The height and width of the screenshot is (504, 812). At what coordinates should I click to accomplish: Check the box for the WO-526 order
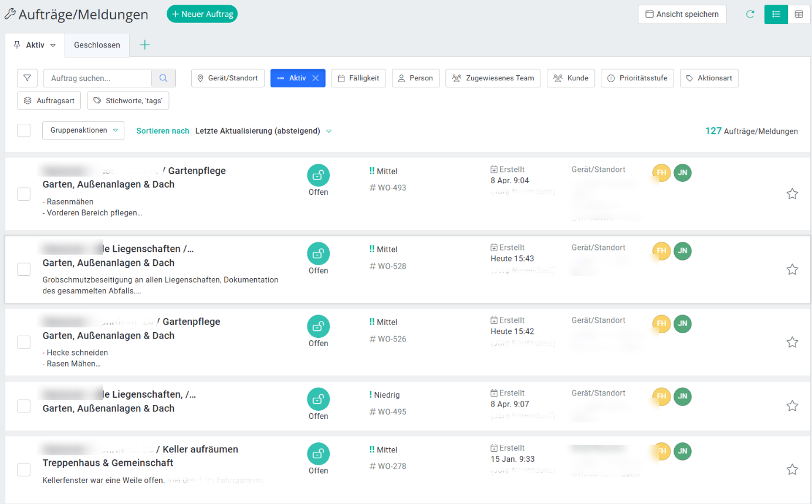point(23,342)
